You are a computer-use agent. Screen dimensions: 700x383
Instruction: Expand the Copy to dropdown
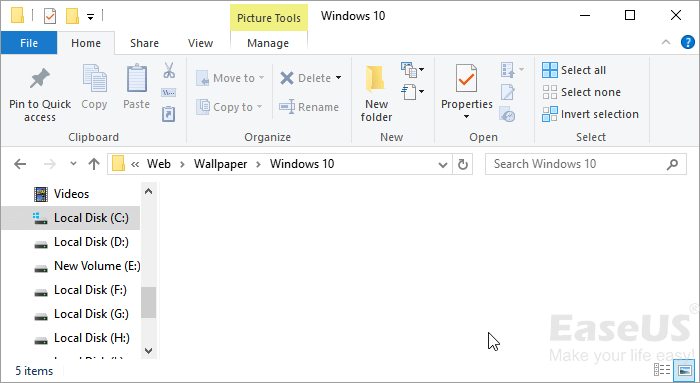[x=259, y=107]
